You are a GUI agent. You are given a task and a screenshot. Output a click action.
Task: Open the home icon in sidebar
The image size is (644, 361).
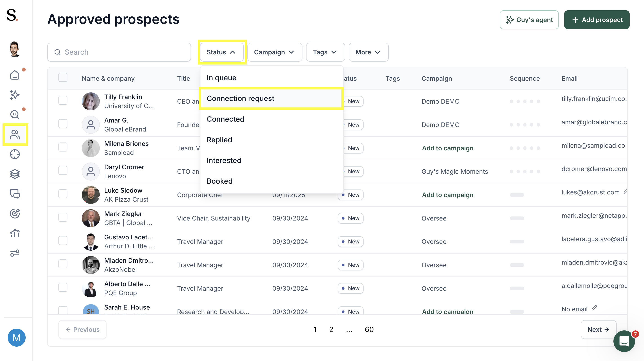coord(15,75)
